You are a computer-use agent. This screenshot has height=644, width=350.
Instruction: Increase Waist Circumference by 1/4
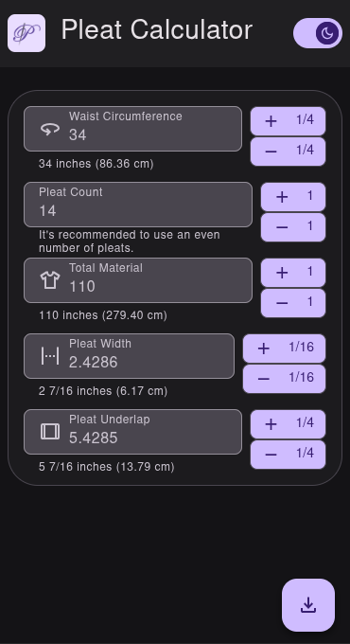tap(289, 121)
